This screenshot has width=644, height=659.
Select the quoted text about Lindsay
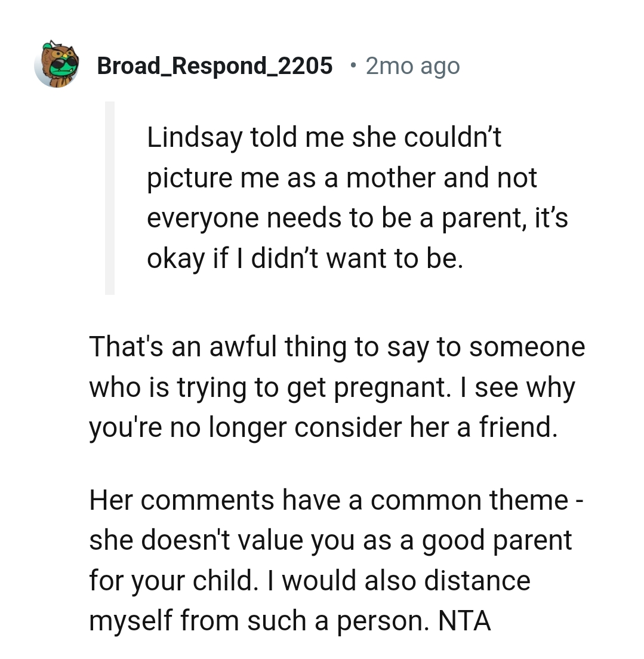pos(358,197)
